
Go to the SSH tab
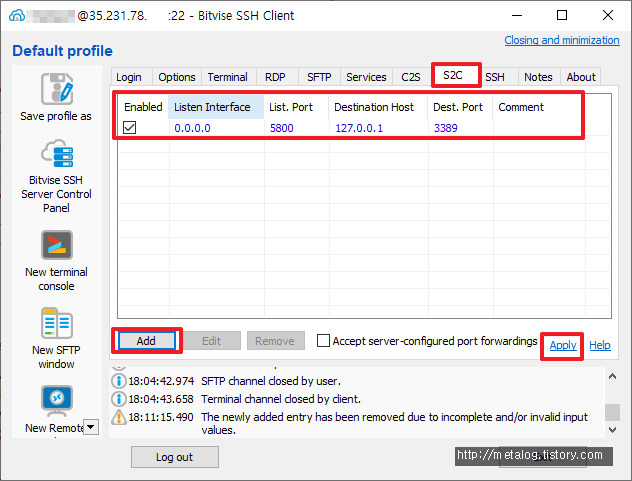[495, 77]
